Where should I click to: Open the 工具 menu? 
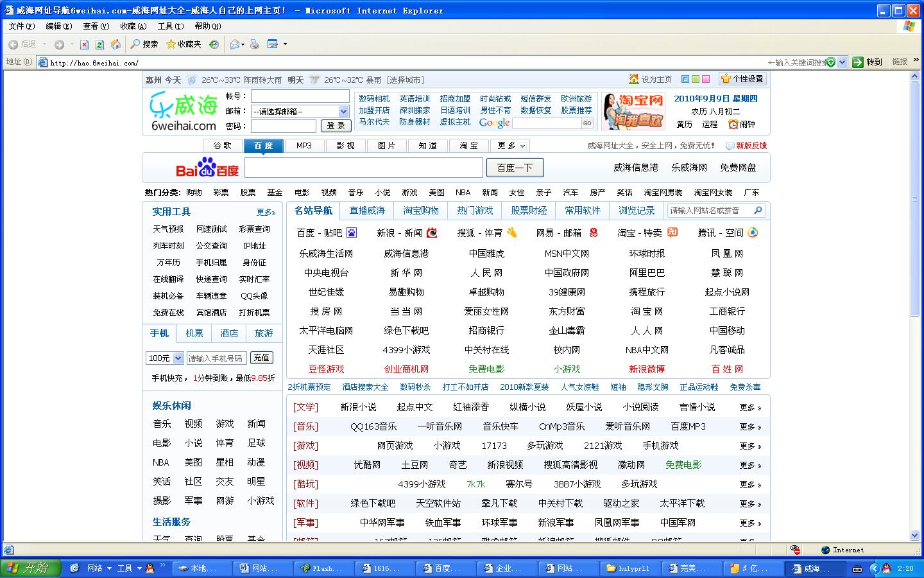pos(170,26)
